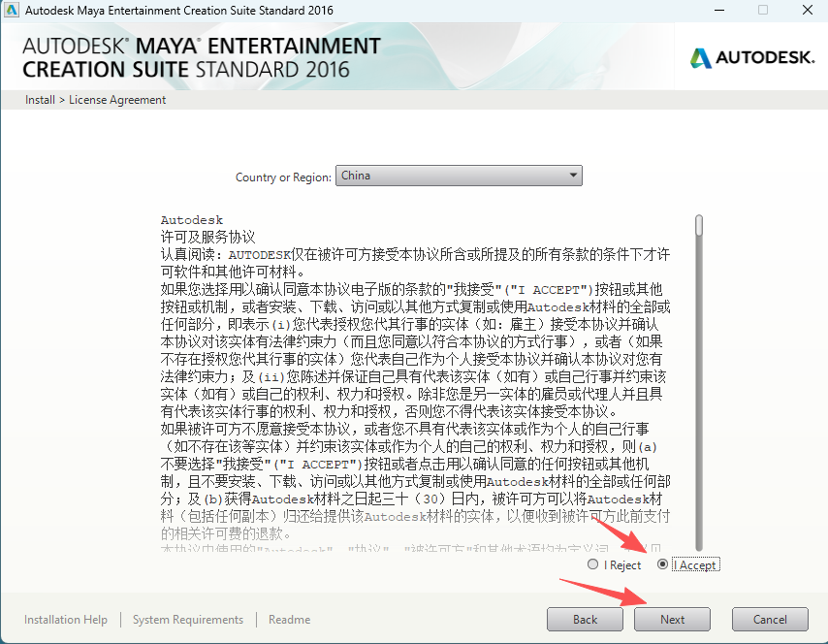Click Install in the breadcrumb trail
828x644 pixels.
point(40,99)
